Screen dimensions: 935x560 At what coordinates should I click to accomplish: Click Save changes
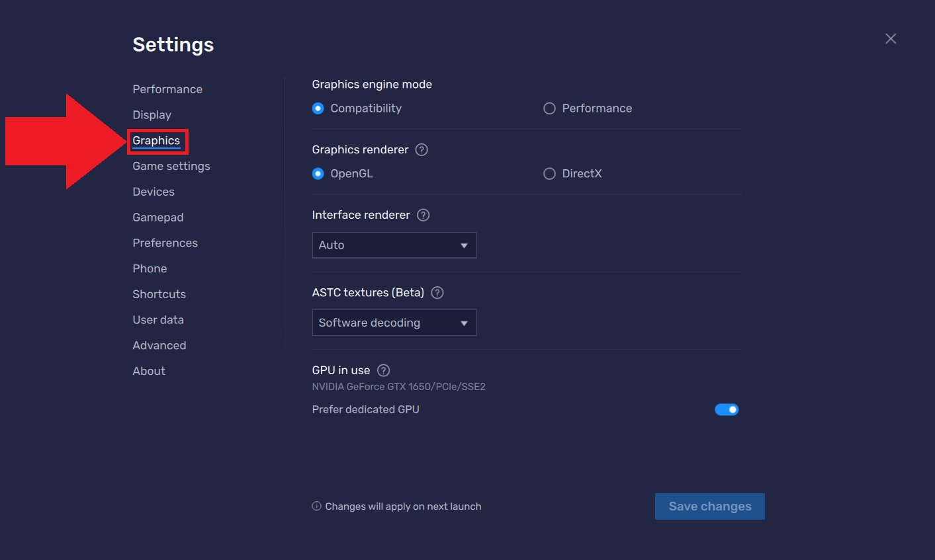pos(709,506)
